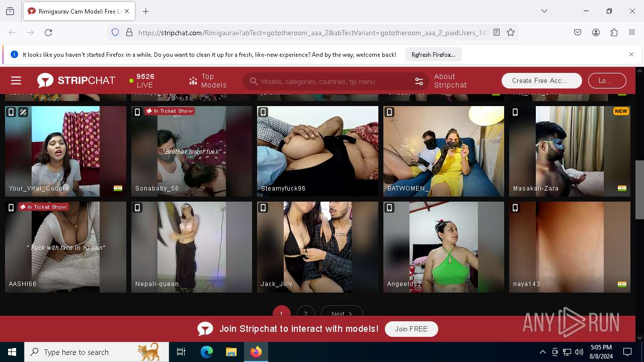
Task: Select the Firefox taskbar icon
Action: pos(256,352)
